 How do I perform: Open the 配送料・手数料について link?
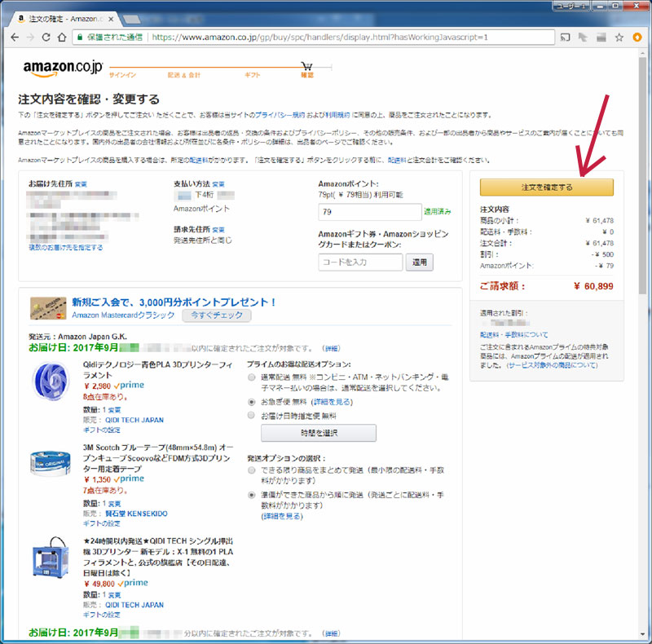point(514,335)
